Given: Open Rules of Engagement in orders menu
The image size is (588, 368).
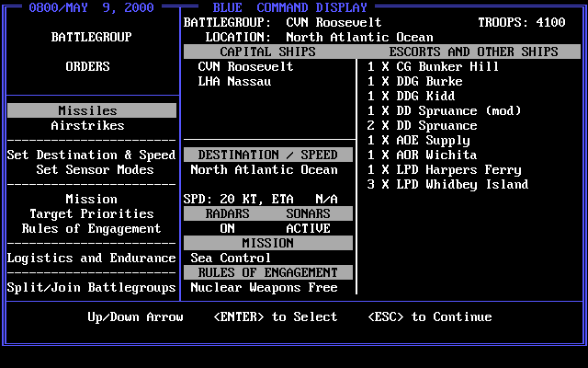Looking at the screenshot, I should click(91, 228).
